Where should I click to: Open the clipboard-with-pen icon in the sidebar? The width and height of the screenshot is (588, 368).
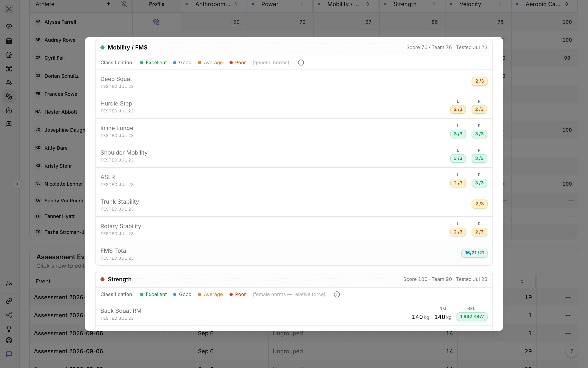tap(9, 55)
